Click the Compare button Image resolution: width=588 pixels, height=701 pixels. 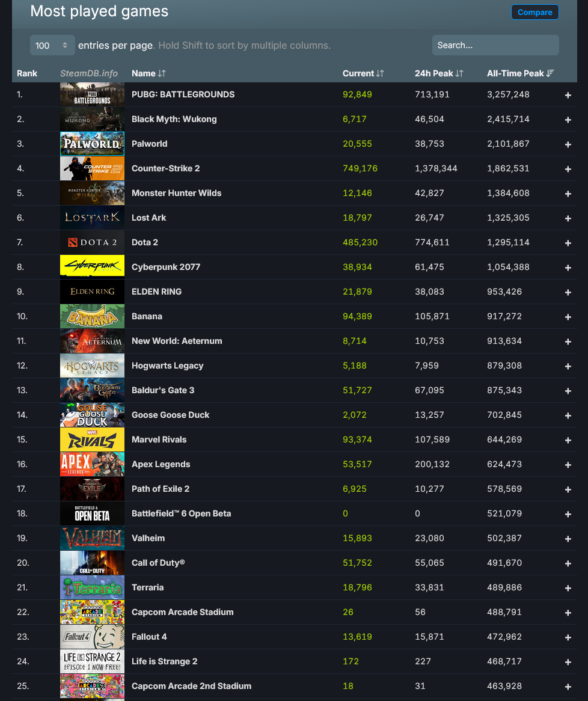click(534, 12)
